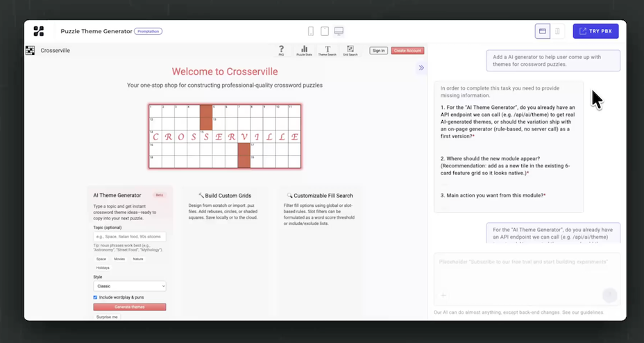Select the Nature topic chip
The width and height of the screenshot is (644, 343).
(138, 259)
